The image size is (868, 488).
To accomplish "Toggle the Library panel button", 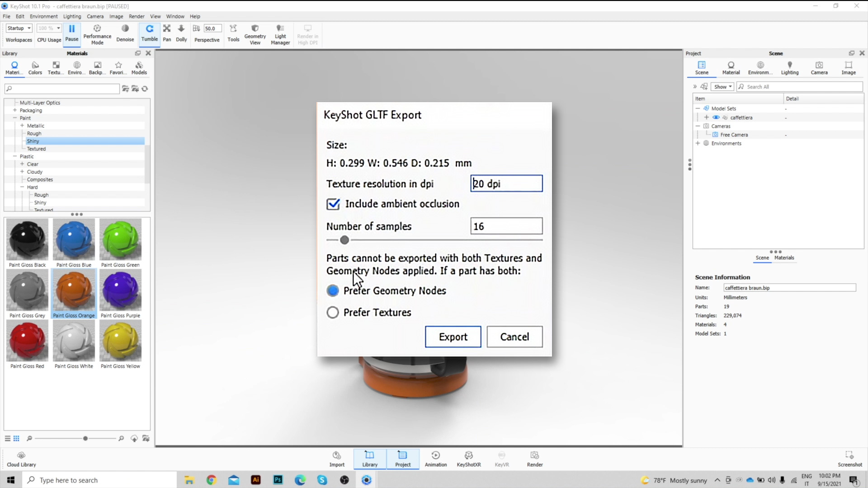I will (x=370, y=459).
